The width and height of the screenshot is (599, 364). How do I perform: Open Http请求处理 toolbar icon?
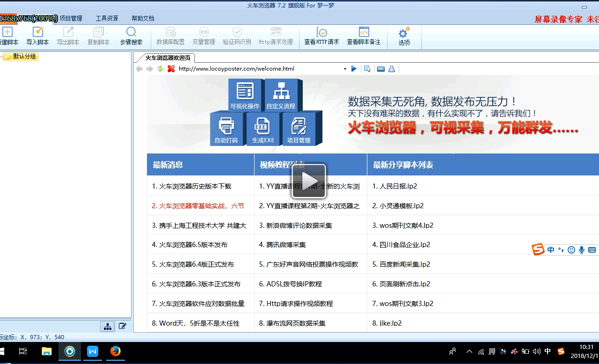point(276,32)
